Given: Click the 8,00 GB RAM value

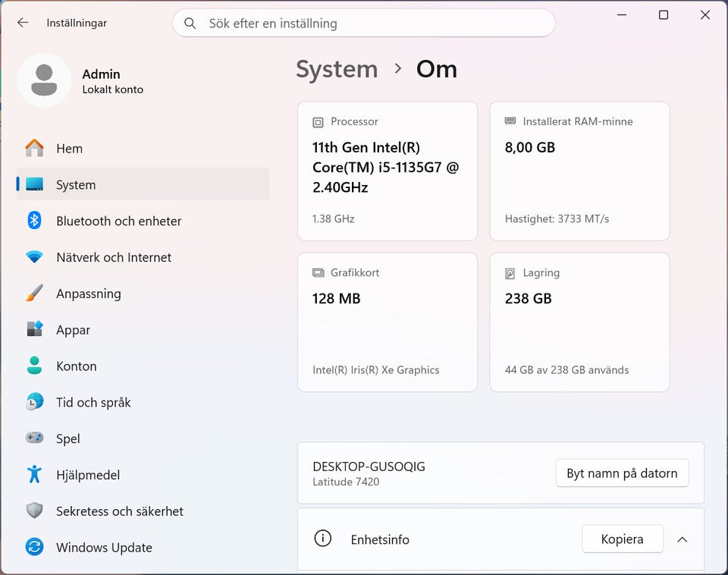Looking at the screenshot, I should pyautogui.click(x=530, y=147).
